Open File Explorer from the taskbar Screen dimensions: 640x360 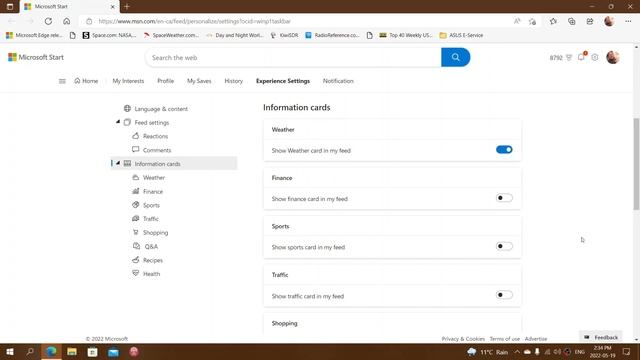[72, 352]
